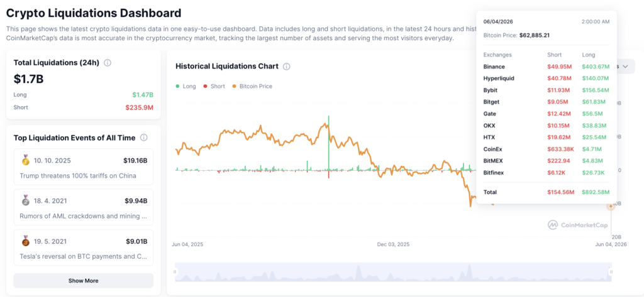Image resolution: width=644 pixels, height=297 pixels.
Task: Click info icon beside Top Liquidation Events
Action: [144, 138]
